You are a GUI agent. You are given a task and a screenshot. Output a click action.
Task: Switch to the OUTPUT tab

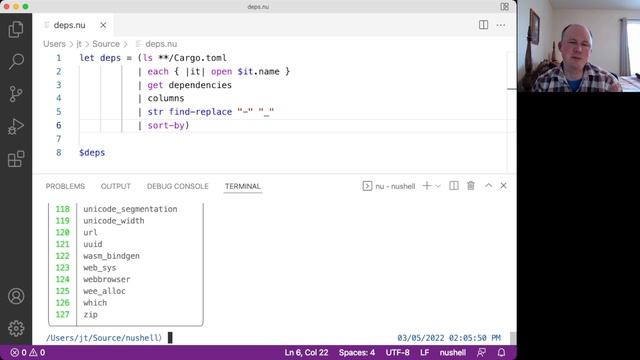pos(116,186)
